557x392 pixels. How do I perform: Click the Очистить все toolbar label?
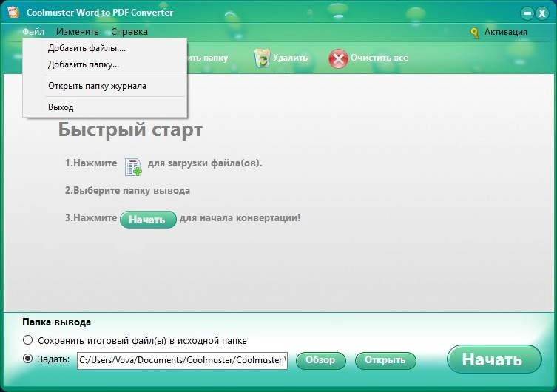[x=379, y=58]
